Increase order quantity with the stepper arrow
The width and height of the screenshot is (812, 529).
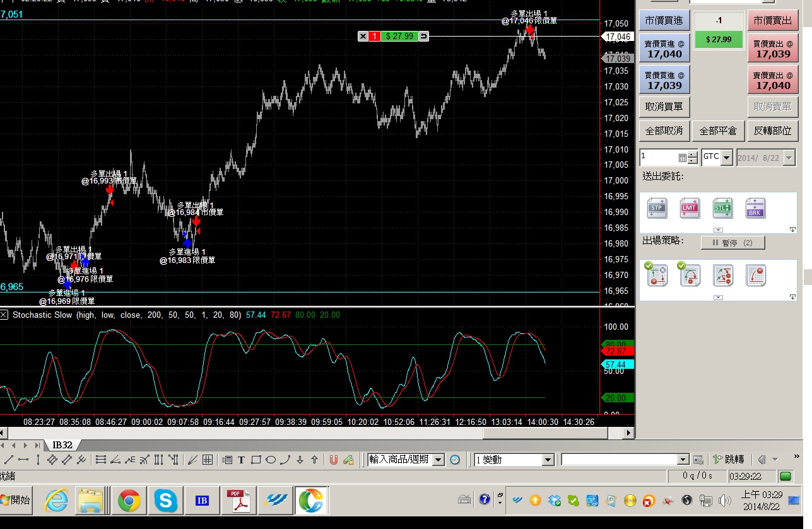693,154
